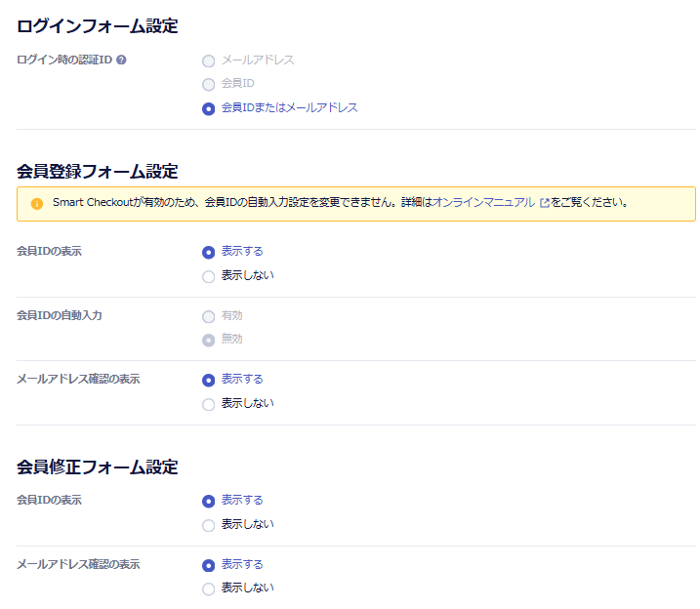700x609 pixels.
Task: Select 表示する for メールアドレス確認の表示 in 会員修正フォーム
Action: [x=209, y=566]
